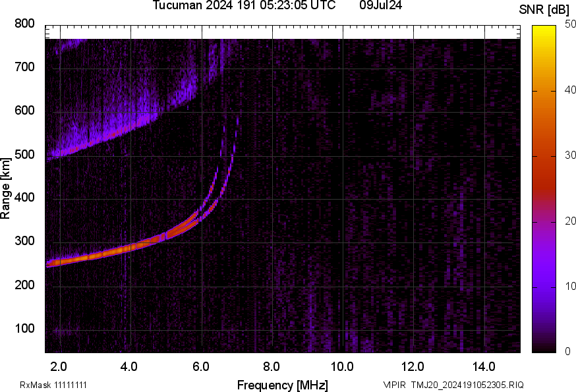Click the range tick label '400'
The height and width of the screenshot is (392, 576).
coord(24,198)
